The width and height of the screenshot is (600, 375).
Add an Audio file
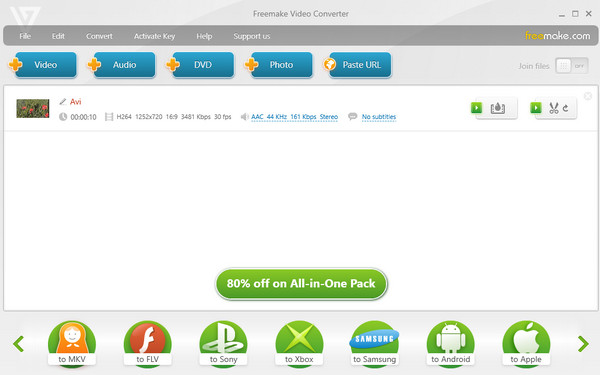[x=122, y=65]
